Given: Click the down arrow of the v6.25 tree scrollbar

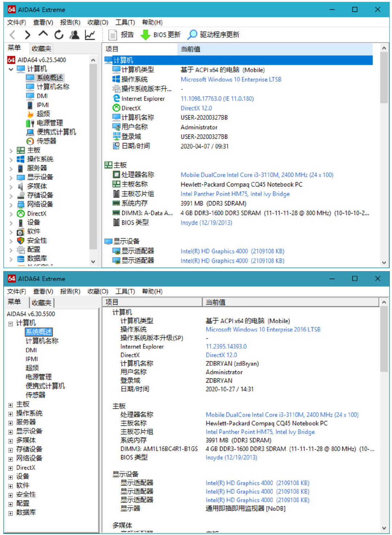Looking at the screenshot, I should [x=93, y=262].
